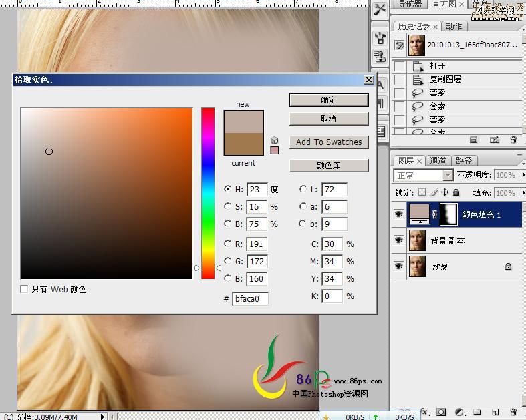Open the Layer Comps icon in dock
The width and height of the screenshot is (526, 420).
point(382,131)
